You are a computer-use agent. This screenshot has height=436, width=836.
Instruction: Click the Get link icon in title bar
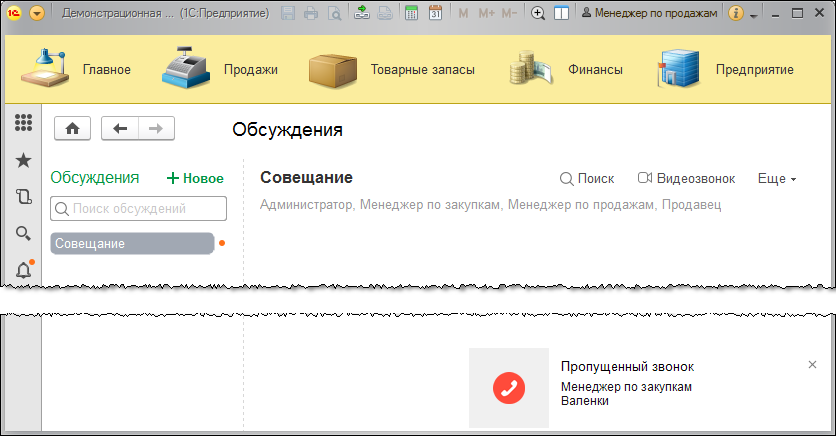(362, 13)
